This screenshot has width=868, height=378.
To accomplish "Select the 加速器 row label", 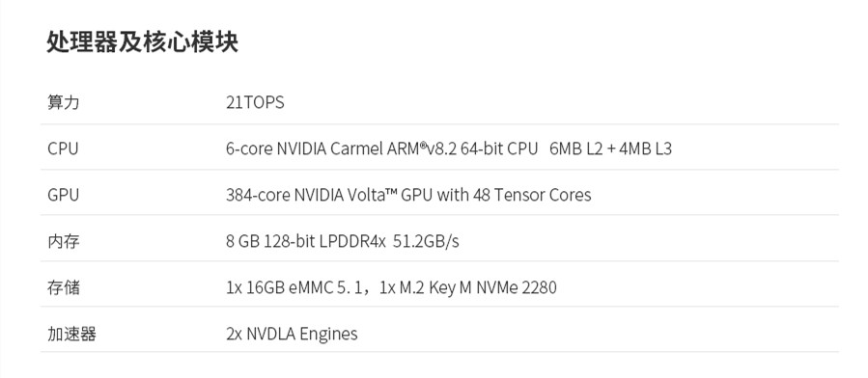I will (71, 334).
